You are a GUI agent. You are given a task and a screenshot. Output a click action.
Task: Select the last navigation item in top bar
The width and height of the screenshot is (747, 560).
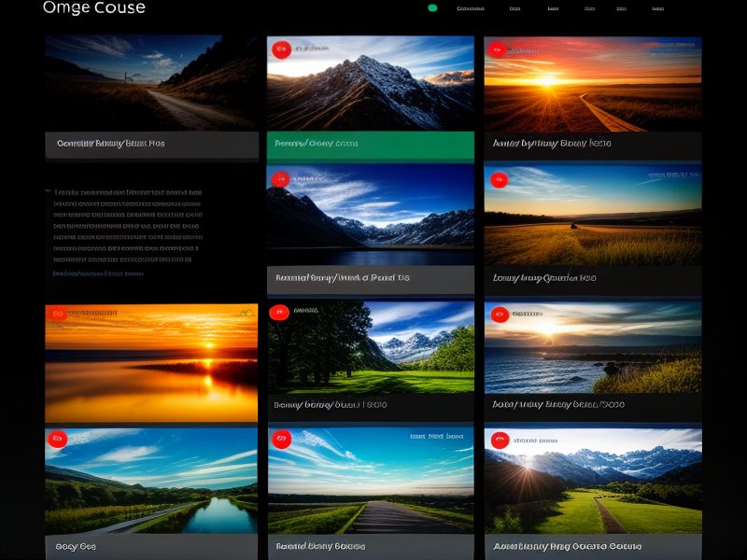(x=657, y=8)
